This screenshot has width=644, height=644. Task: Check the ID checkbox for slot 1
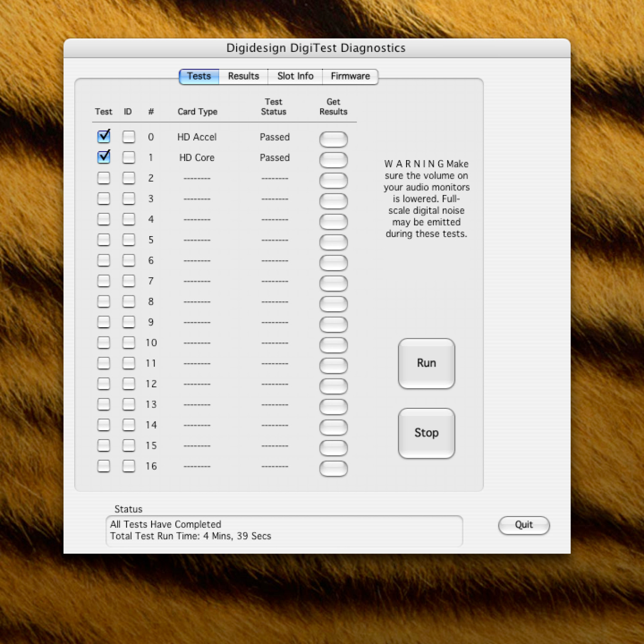coord(129,157)
